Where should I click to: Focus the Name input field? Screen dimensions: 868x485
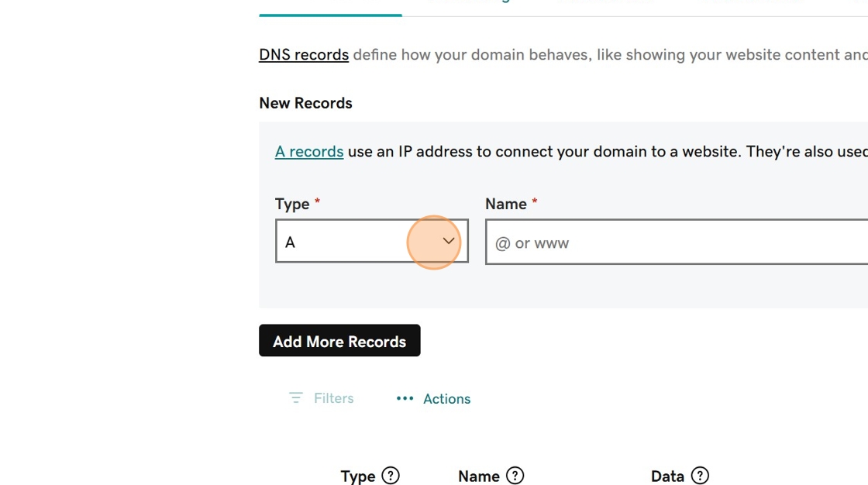click(x=676, y=242)
